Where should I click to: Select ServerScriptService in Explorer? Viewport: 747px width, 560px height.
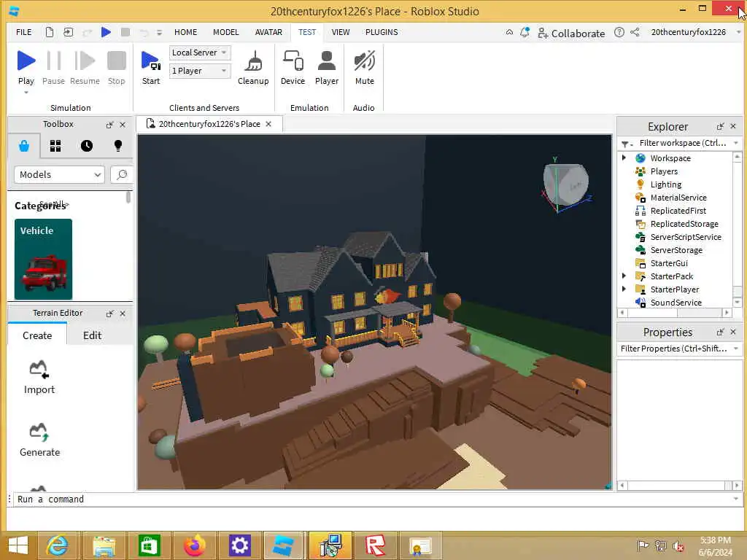point(685,237)
